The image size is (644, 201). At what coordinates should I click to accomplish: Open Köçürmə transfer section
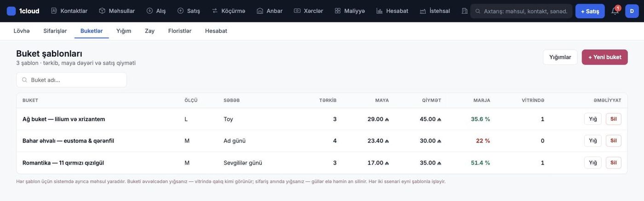point(228,11)
